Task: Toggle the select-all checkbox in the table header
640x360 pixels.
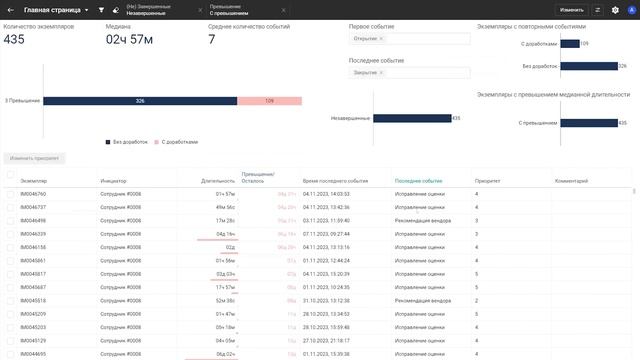Action: [10, 175]
